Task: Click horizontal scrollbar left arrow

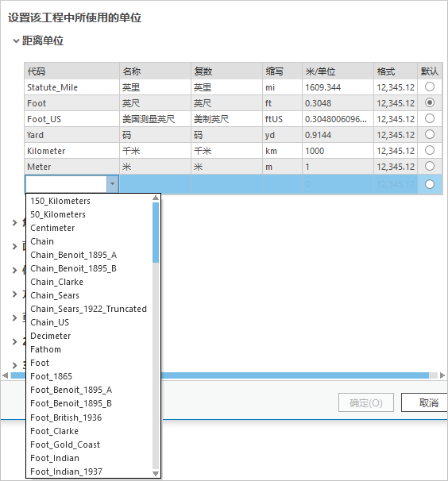Action: (6, 375)
